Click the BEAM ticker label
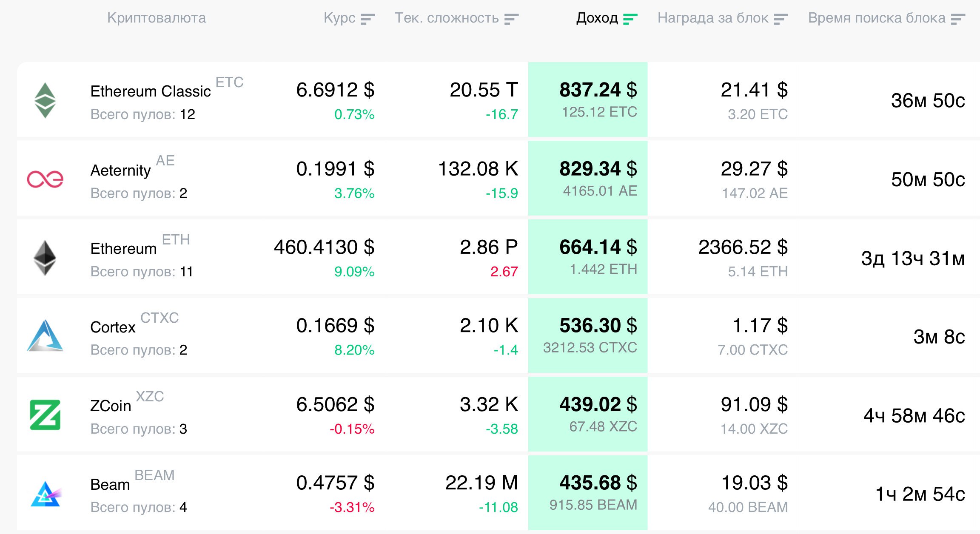 (x=154, y=475)
